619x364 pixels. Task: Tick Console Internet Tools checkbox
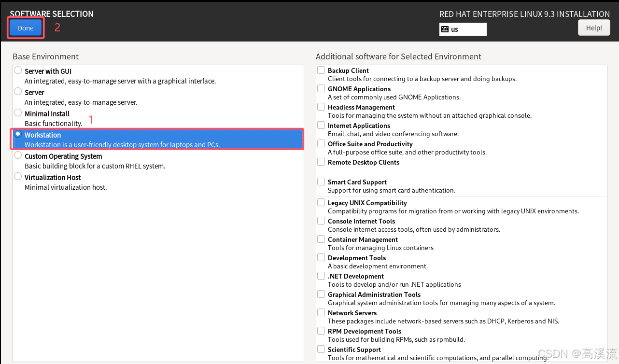pyautogui.click(x=321, y=221)
